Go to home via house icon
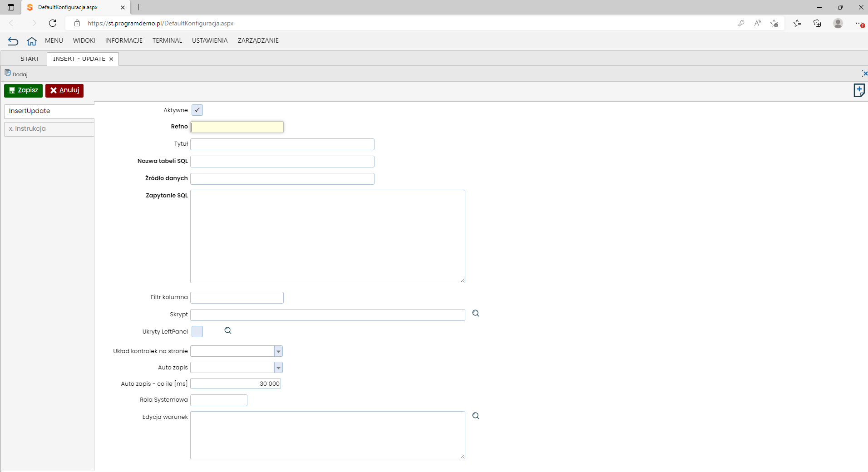 32,41
